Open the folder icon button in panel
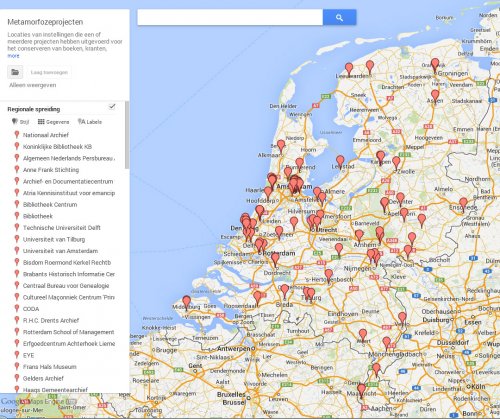 pyautogui.click(x=15, y=72)
